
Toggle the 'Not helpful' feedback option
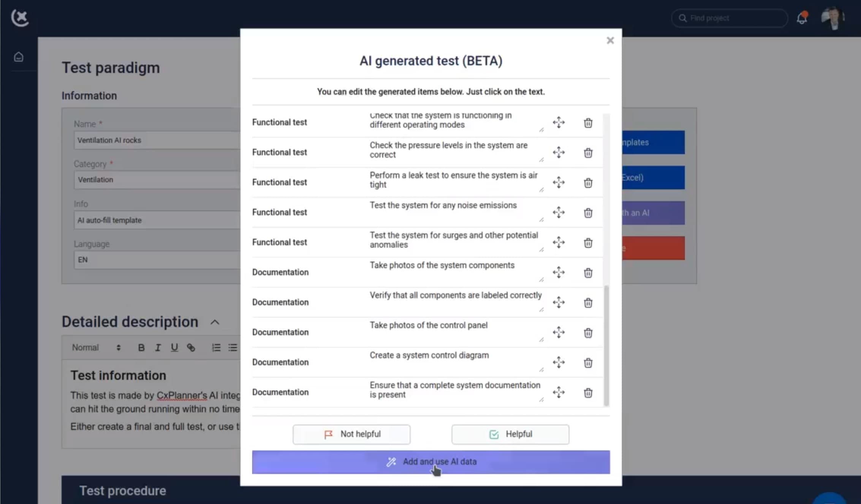coord(352,434)
